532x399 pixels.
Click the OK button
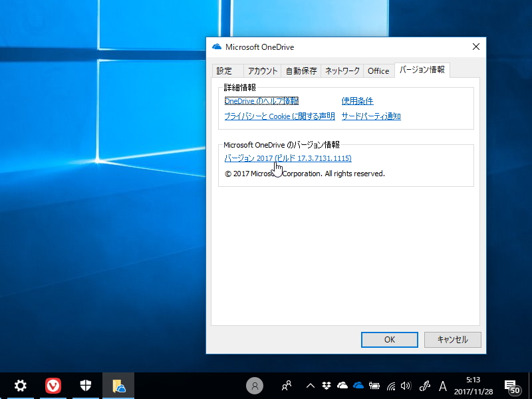click(390, 340)
